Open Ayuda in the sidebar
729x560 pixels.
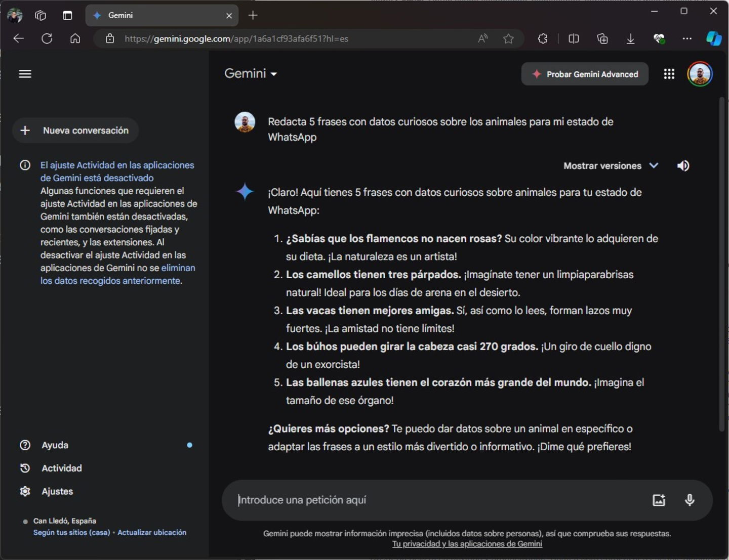[x=55, y=445]
